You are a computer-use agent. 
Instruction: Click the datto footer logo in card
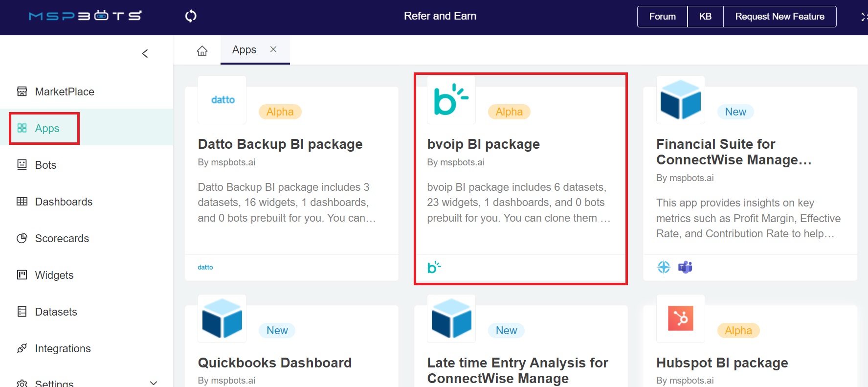click(x=205, y=267)
